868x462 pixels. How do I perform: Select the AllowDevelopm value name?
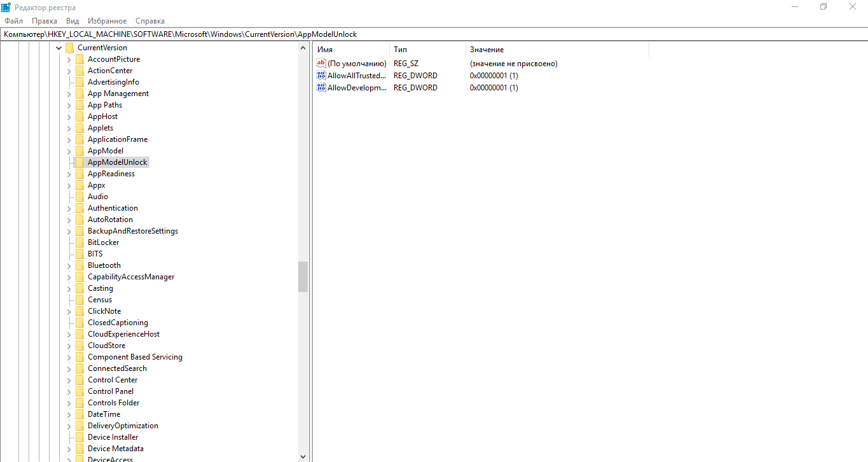tap(357, 88)
